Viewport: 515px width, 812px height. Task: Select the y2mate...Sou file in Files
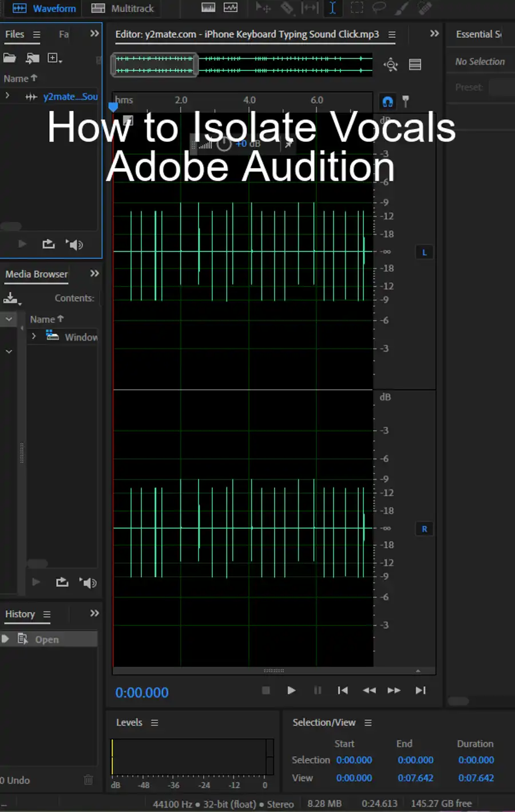70,97
